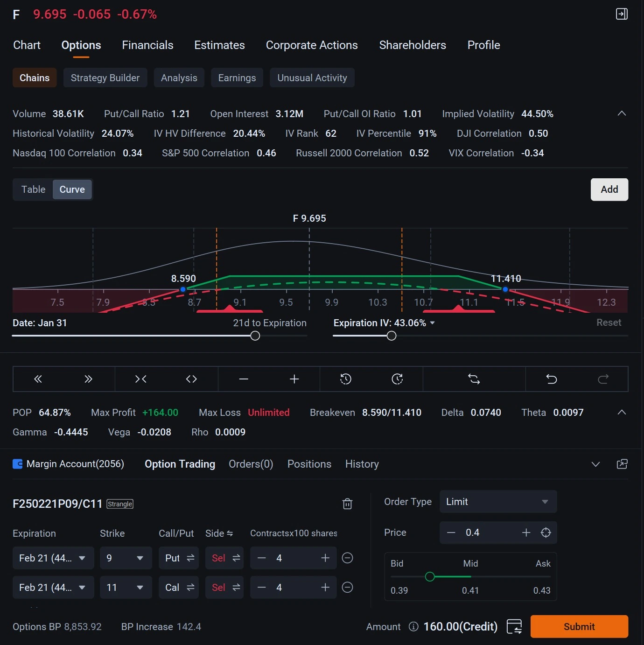Image resolution: width=644 pixels, height=645 pixels.
Task: Click the plus icon in strategy toolbar
Action: 294,379
